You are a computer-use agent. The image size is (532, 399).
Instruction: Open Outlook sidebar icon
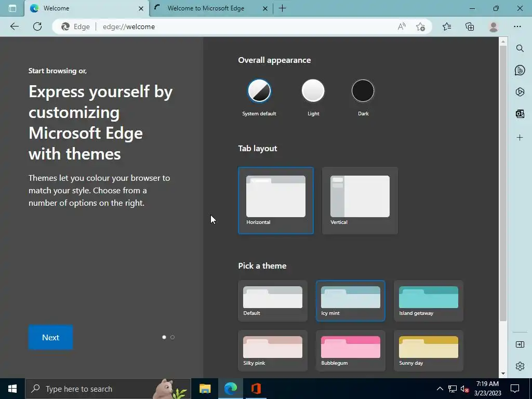[520, 114]
